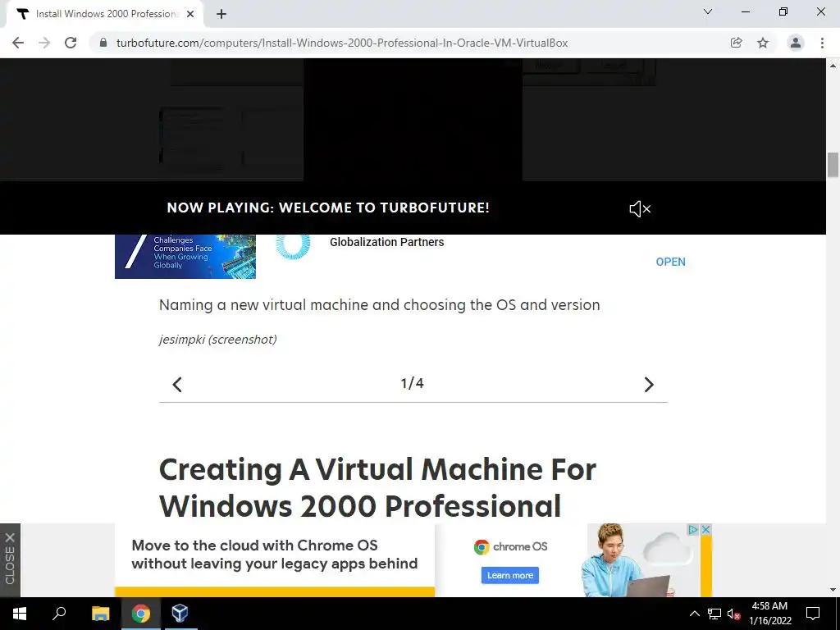Click the Chrome OS logo in ad

pos(510,547)
